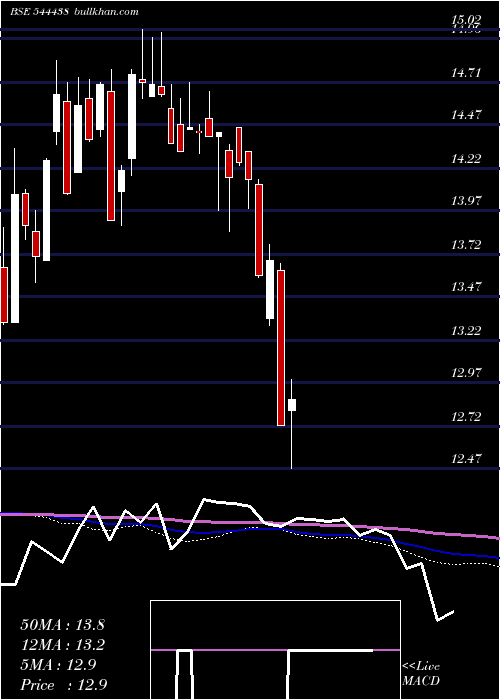This screenshot has width=500, height=700.
Task: Click the 12.72 price axis label
Action: (467, 417)
